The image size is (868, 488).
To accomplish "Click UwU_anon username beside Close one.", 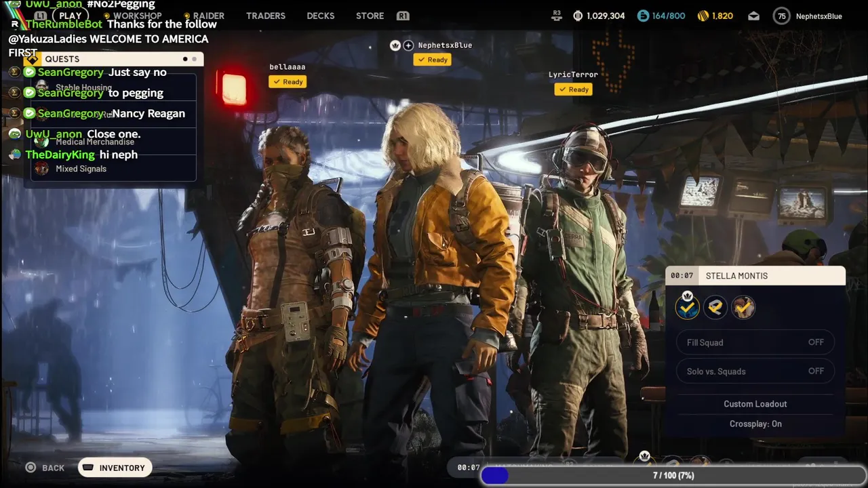I will [x=54, y=134].
